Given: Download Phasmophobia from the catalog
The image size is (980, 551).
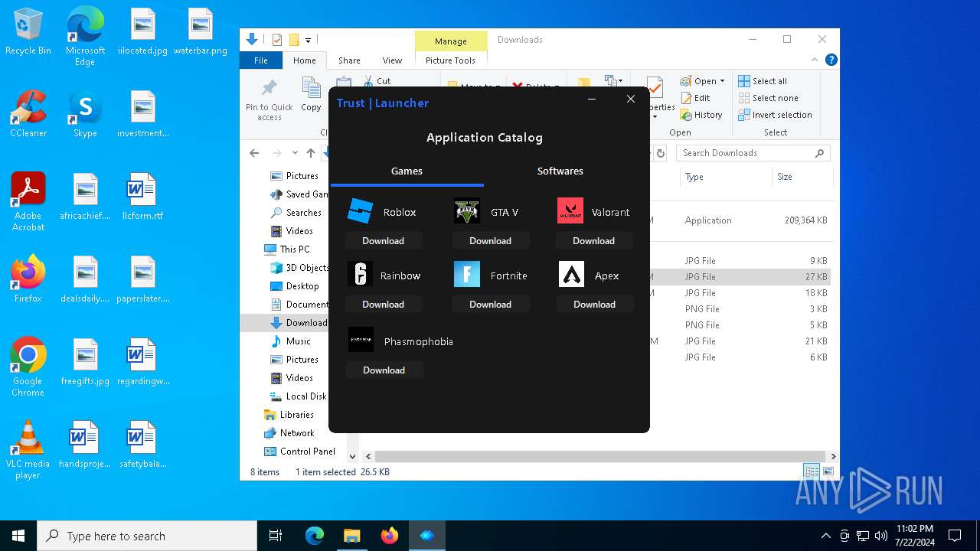Looking at the screenshot, I should coord(384,370).
